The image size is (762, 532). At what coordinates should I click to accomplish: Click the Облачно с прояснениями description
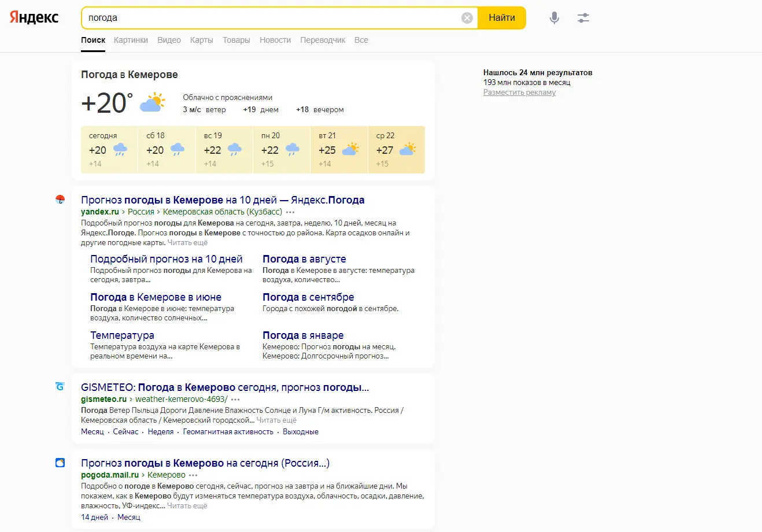pos(228,98)
